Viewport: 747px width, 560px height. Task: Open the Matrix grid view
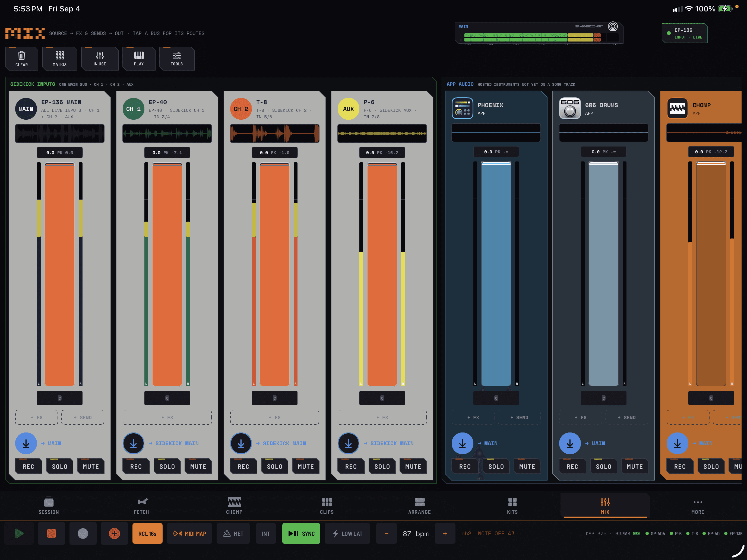click(59, 59)
